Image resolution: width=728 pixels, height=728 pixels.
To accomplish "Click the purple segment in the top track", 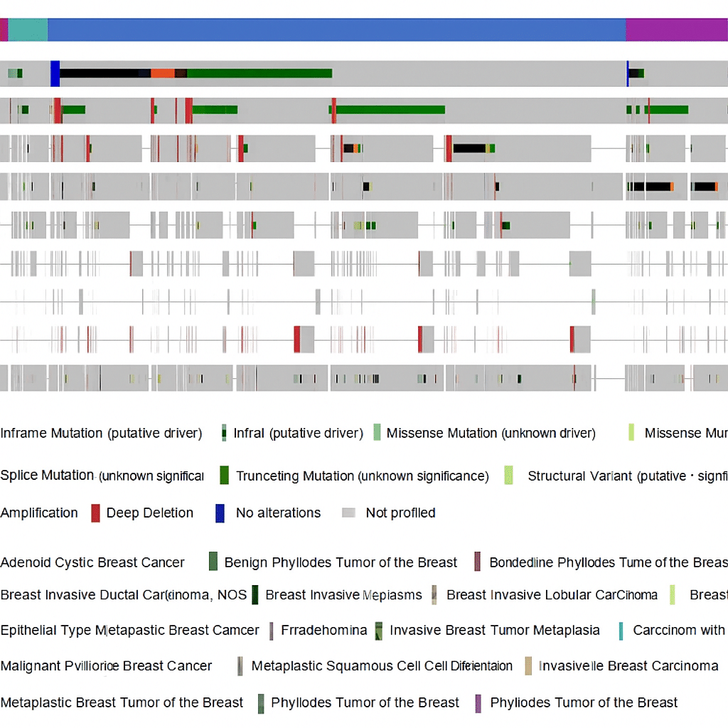I will pyautogui.click(x=676, y=30).
